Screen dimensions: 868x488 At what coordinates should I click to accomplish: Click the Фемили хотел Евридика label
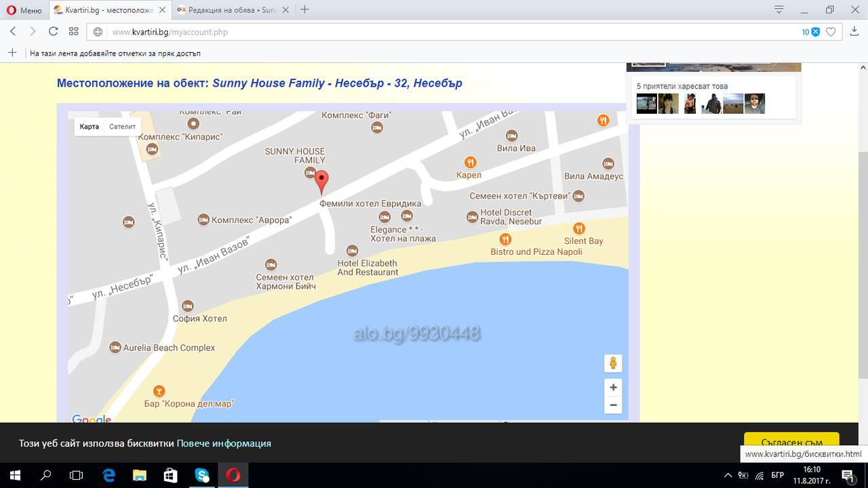tap(370, 203)
